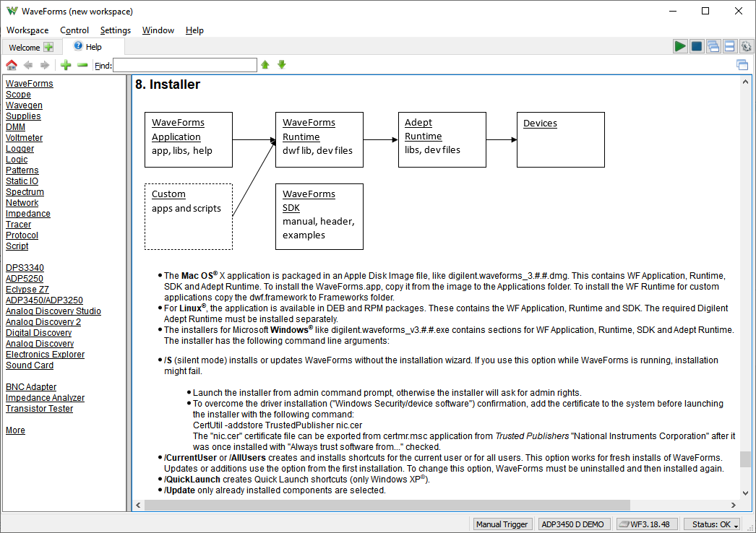The image size is (756, 533).
Task: Open the Analog Discovery Studio link
Action: click(x=53, y=311)
